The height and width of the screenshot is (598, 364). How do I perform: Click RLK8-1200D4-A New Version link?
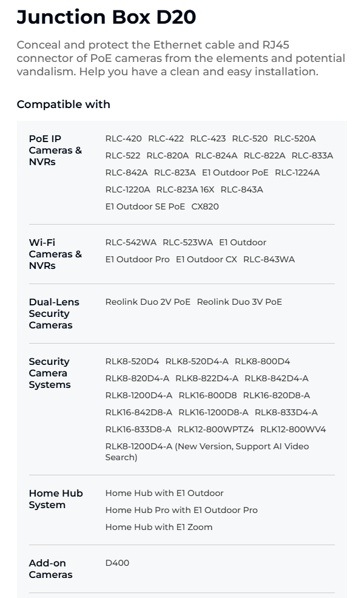(207, 452)
